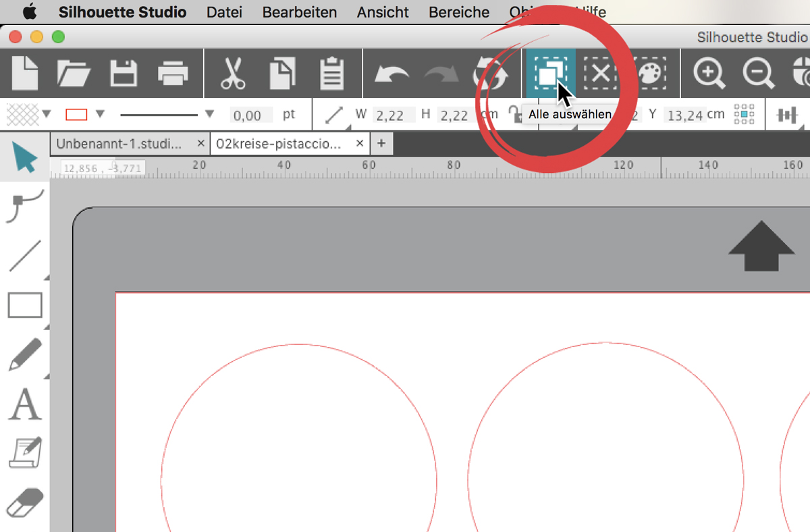Paste with the clipboard icon

click(x=331, y=73)
